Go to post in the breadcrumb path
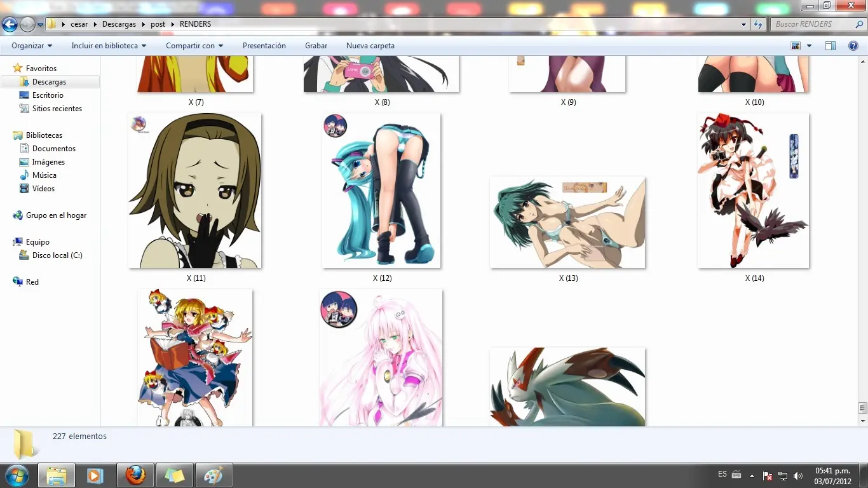Screen dimensions: 868x488 tap(158, 24)
